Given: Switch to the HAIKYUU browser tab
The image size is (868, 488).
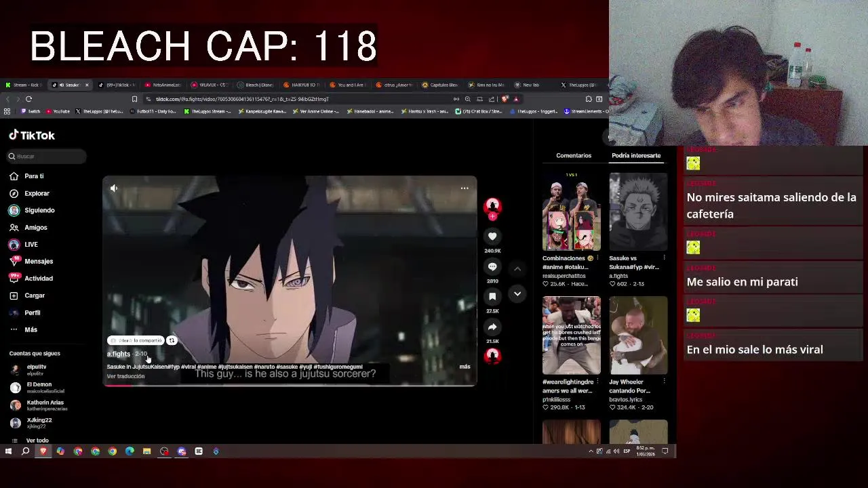Looking at the screenshot, I should tap(301, 85).
